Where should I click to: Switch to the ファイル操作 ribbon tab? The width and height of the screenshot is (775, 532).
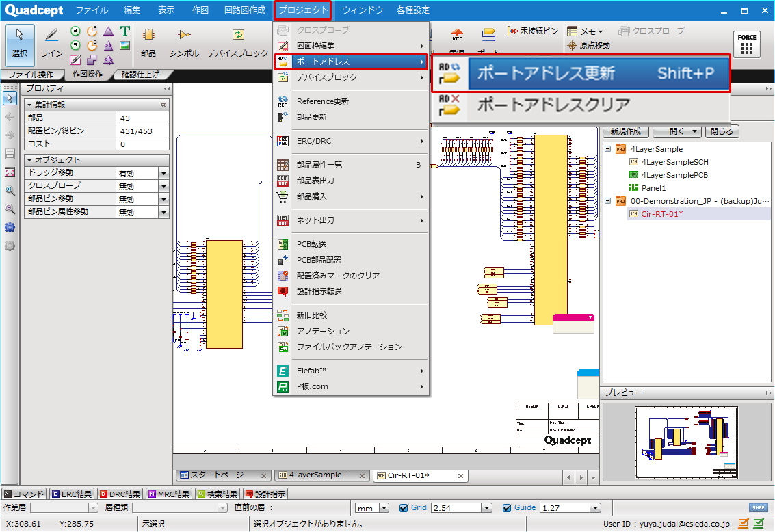pyautogui.click(x=31, y=75)
